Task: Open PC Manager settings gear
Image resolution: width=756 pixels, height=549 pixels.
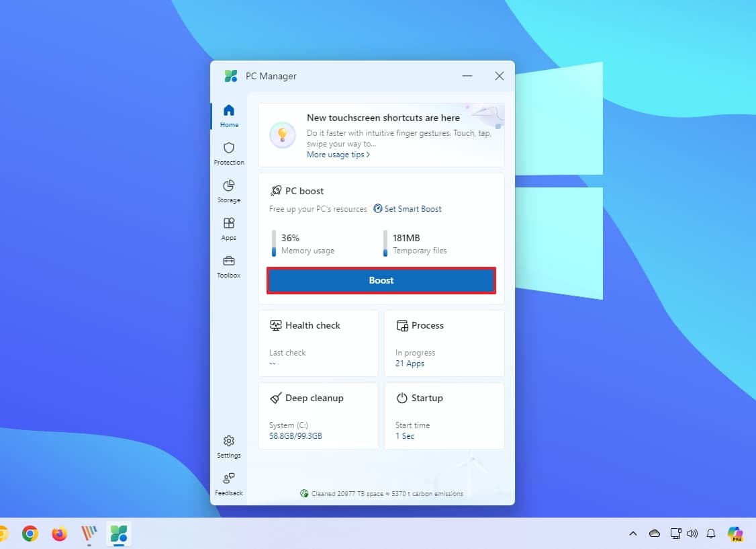Action: tap(229, 446)
